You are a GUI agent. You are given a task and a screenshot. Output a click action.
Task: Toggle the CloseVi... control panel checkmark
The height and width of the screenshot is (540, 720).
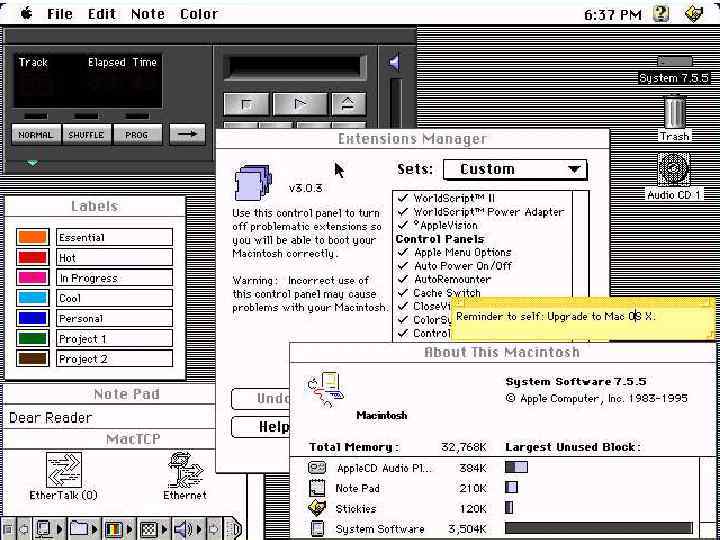point(403,306)
